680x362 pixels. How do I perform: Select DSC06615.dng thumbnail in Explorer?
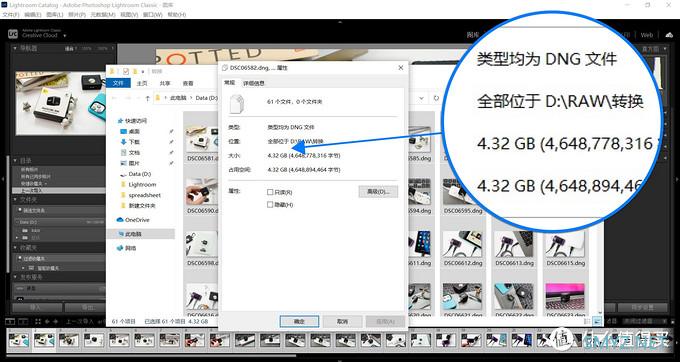click(566, 244)
